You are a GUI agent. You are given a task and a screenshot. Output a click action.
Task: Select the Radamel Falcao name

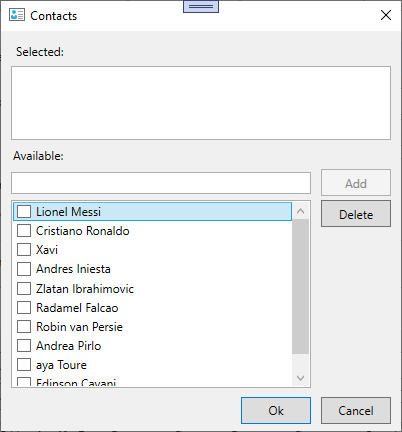click(77, 308)
